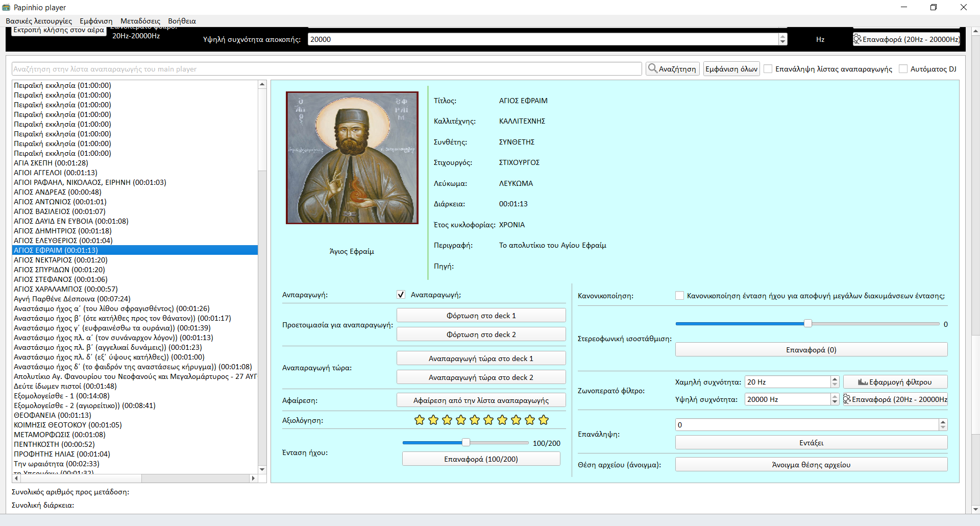980x526 pixels.
Task: Click the second rating star
Action: tap(433, 420)
